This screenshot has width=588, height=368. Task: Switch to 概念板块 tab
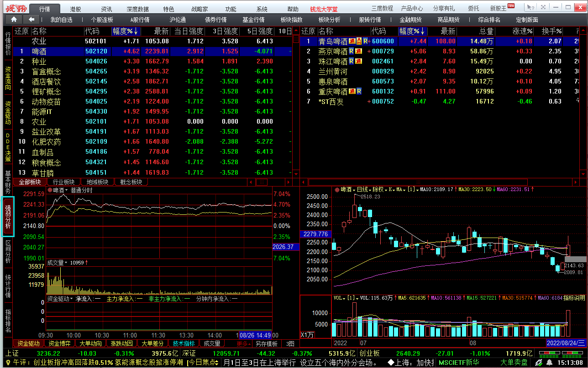pyautogui.click(x=131, y=182)
